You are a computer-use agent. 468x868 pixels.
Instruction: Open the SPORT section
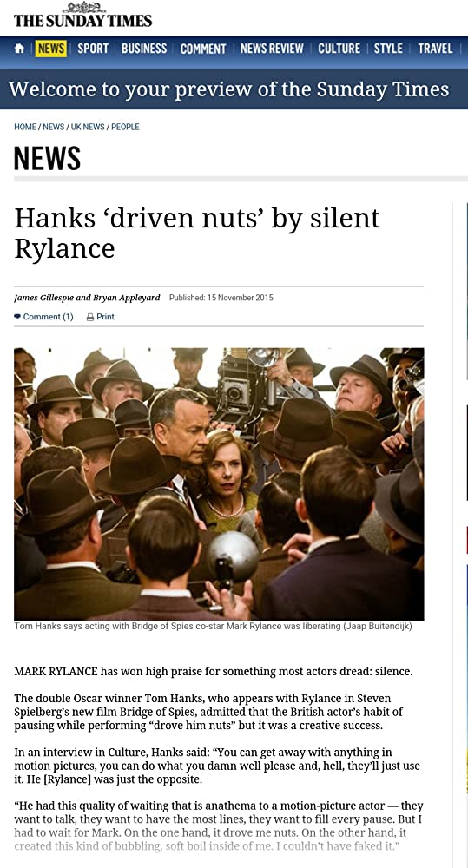coord(93,49)
